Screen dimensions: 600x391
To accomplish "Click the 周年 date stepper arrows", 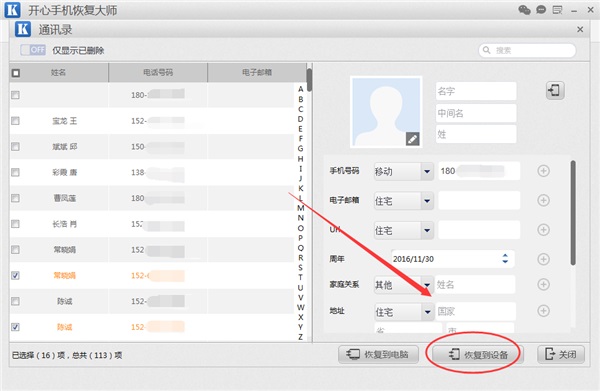I will (x=505, y=258).
